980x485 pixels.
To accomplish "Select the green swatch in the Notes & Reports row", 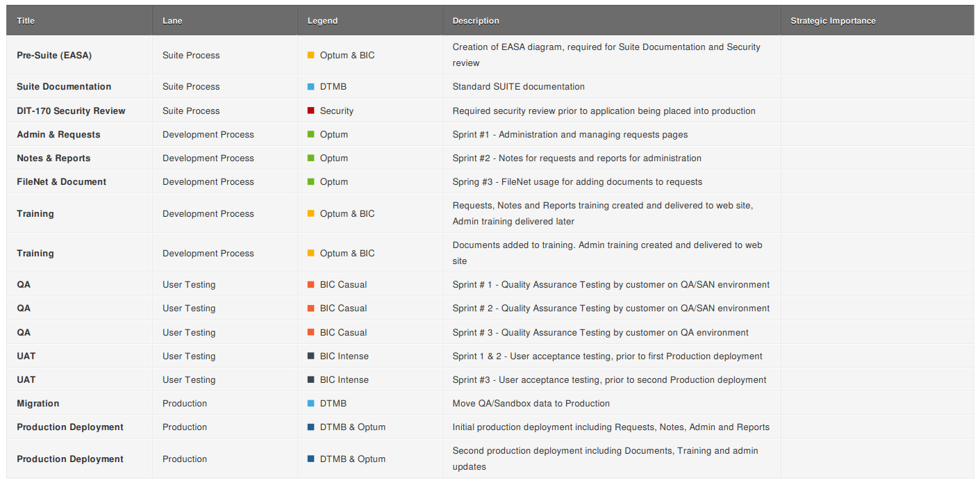I will (311, 158).
